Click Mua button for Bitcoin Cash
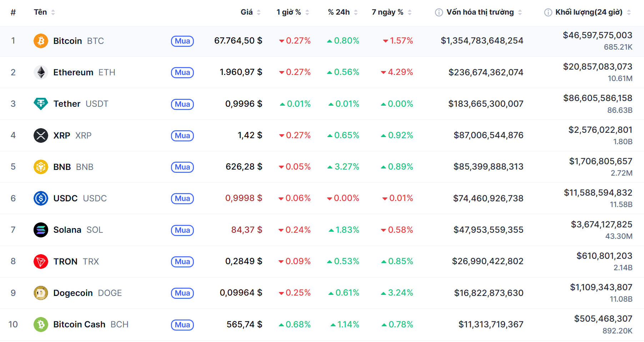The width and height of the screenshot is (644, 342). point(182,325)
